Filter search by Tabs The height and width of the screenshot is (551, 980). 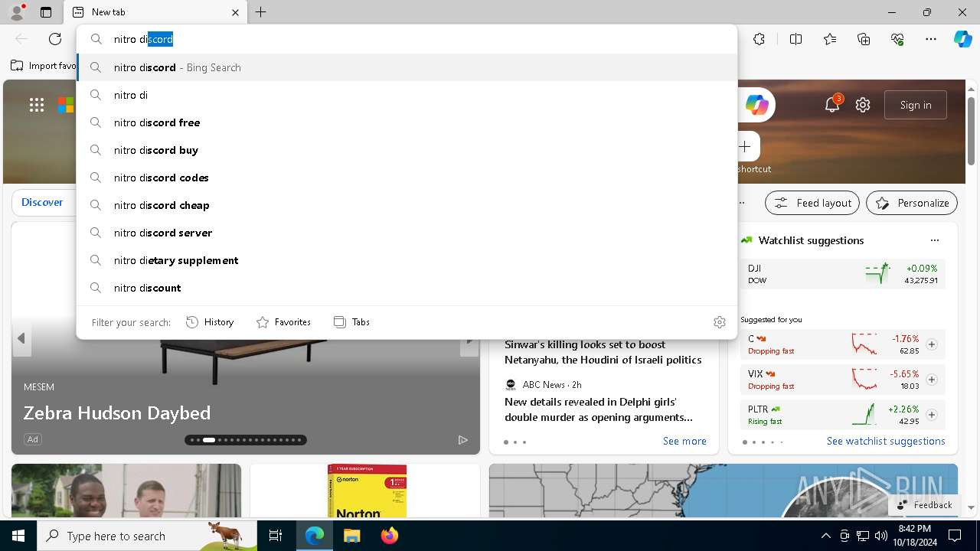click(x=351, y=322)
